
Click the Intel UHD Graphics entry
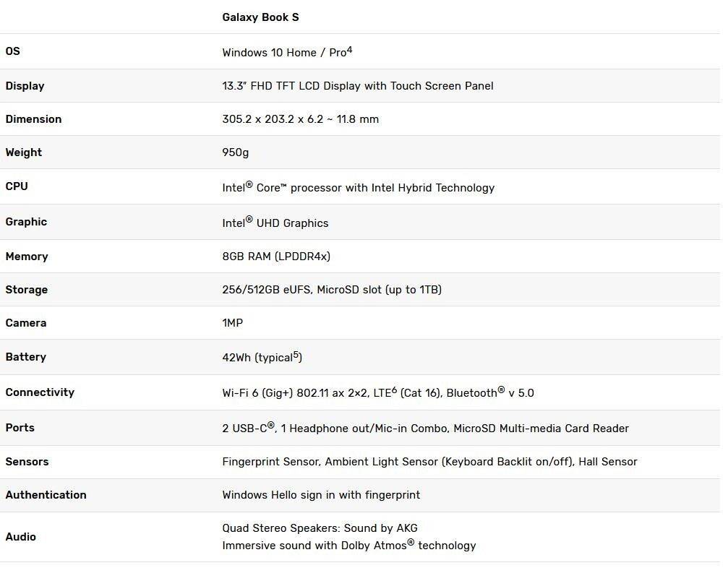[275, 223]
